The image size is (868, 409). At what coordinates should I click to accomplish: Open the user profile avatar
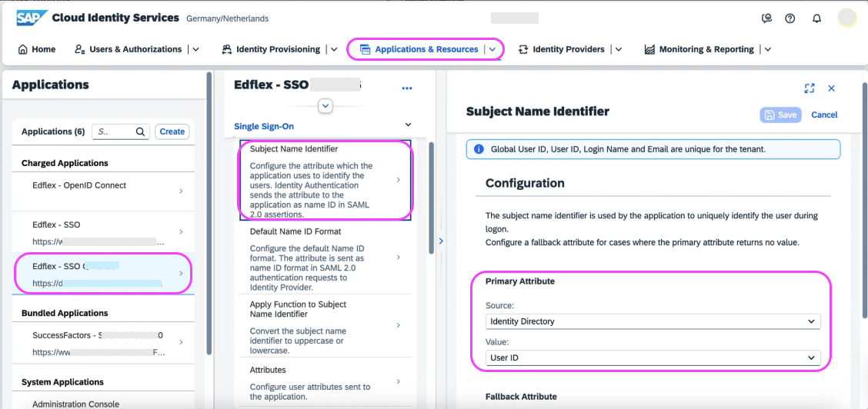click(847, 18)
